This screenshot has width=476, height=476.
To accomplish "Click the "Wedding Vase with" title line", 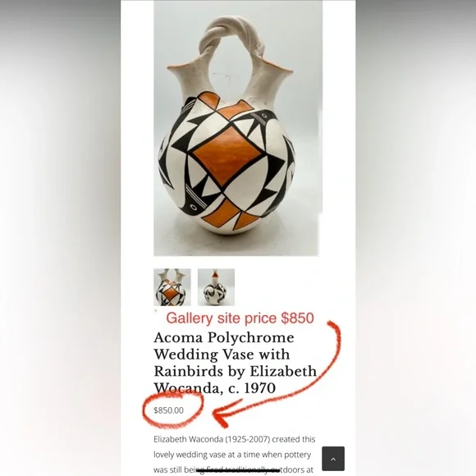I will pos(222,355).
